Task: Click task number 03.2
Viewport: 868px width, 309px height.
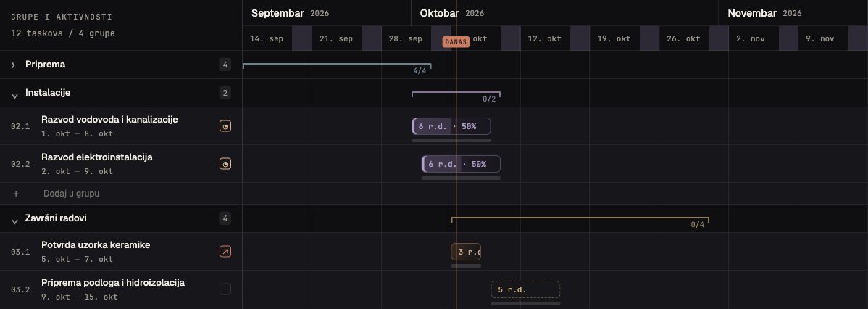Action: [x=20, y=289]
